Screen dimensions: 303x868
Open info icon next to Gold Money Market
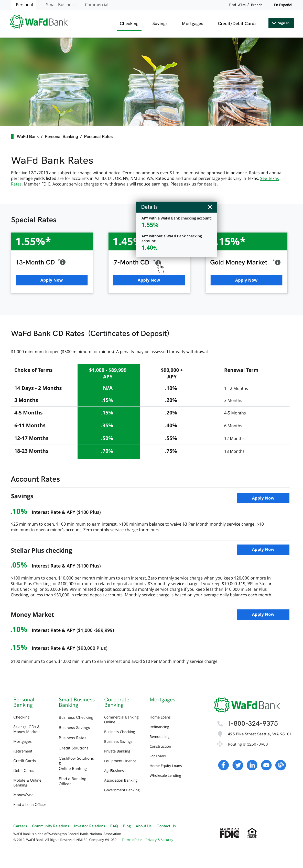coord(277,262)
